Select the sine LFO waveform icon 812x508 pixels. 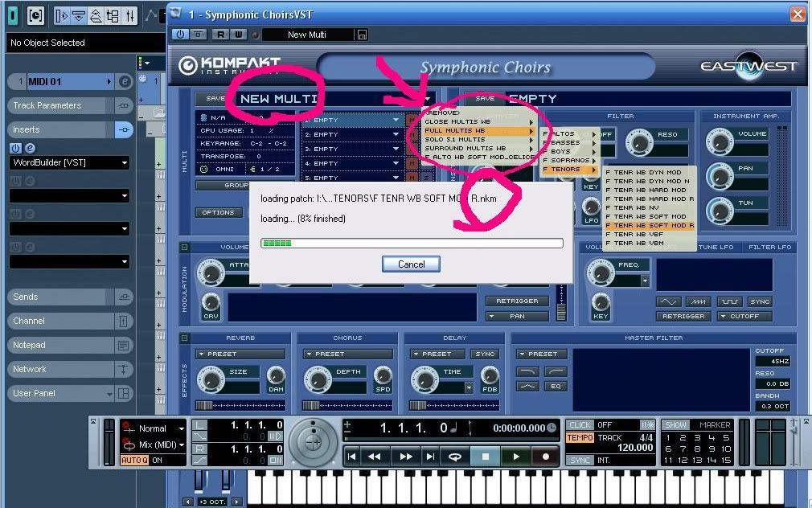pos(668,301)
